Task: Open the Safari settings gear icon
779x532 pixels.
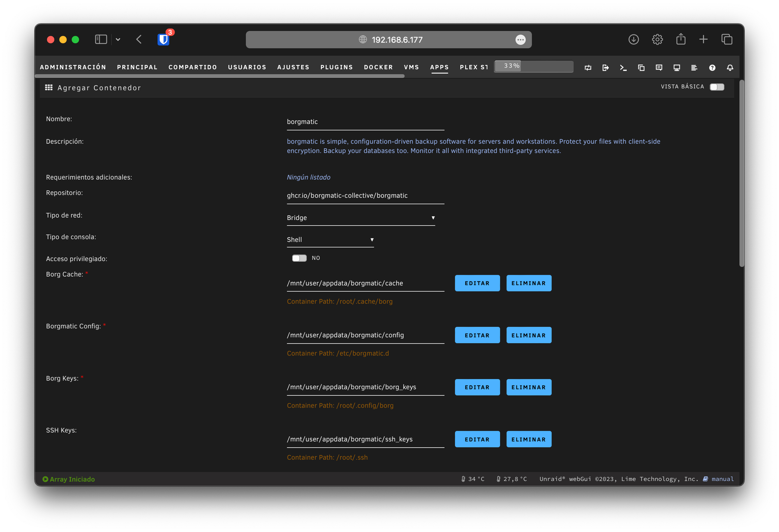Action: (x=657, y=39)
